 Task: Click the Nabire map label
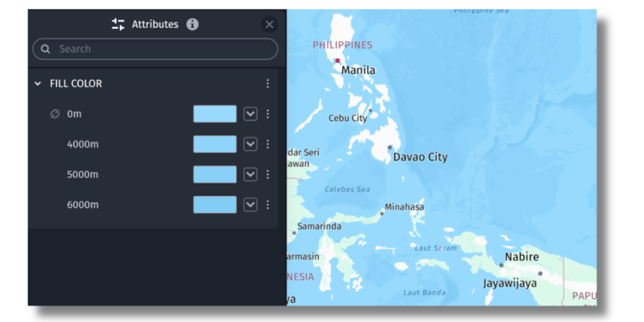[522, 257]
